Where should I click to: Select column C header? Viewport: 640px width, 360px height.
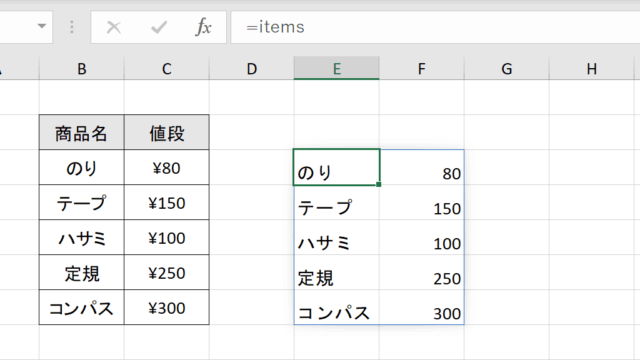click(167, 68)
